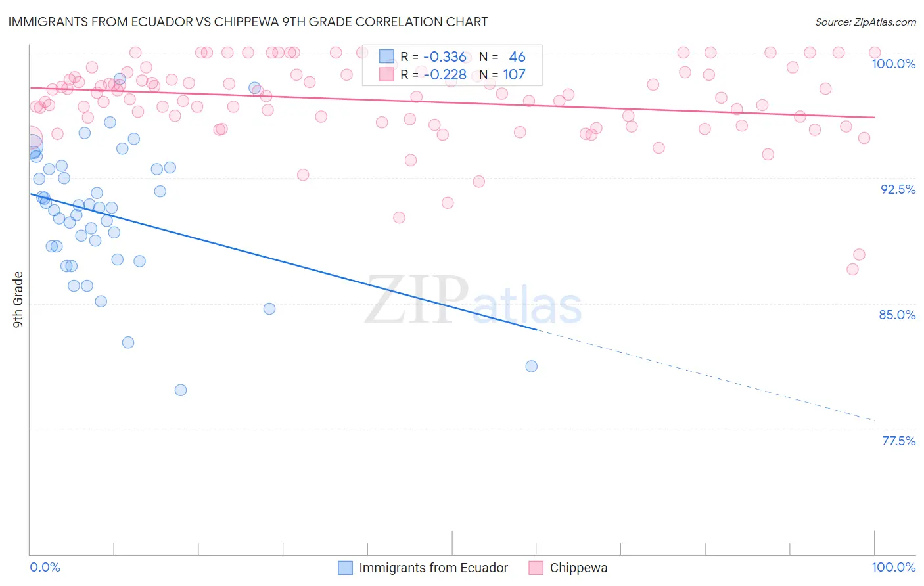This screenshot has width=924, height=586.
Task: Click the blue Immigrants from Ecuador legend swatch
Action: coord(345,568)
